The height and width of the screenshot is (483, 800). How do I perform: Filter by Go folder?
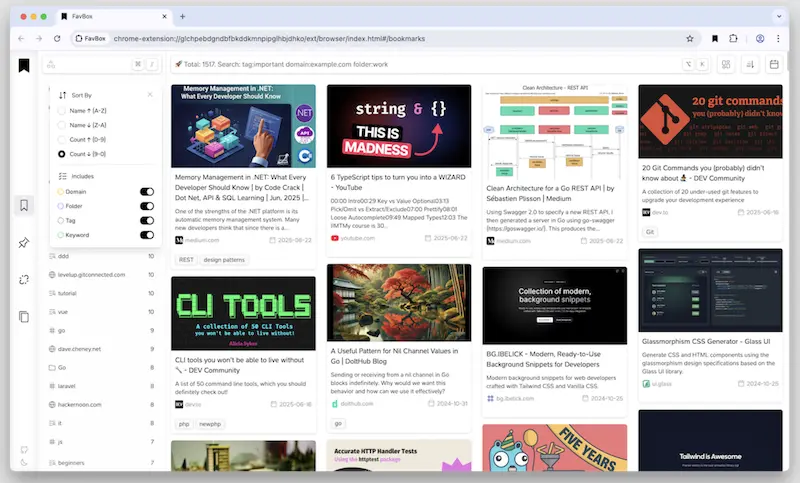[102, 367]
